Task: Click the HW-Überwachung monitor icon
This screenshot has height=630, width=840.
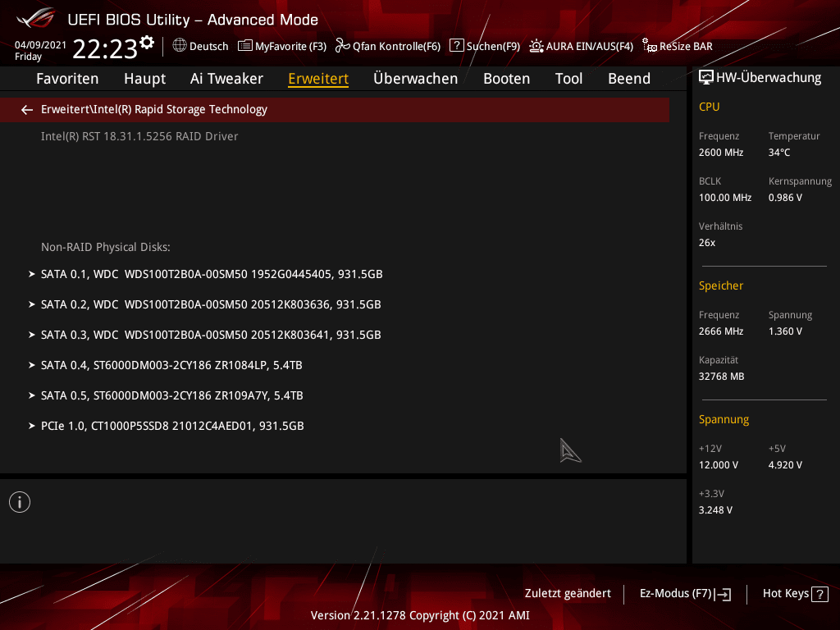Action: [x=706, y=78]
